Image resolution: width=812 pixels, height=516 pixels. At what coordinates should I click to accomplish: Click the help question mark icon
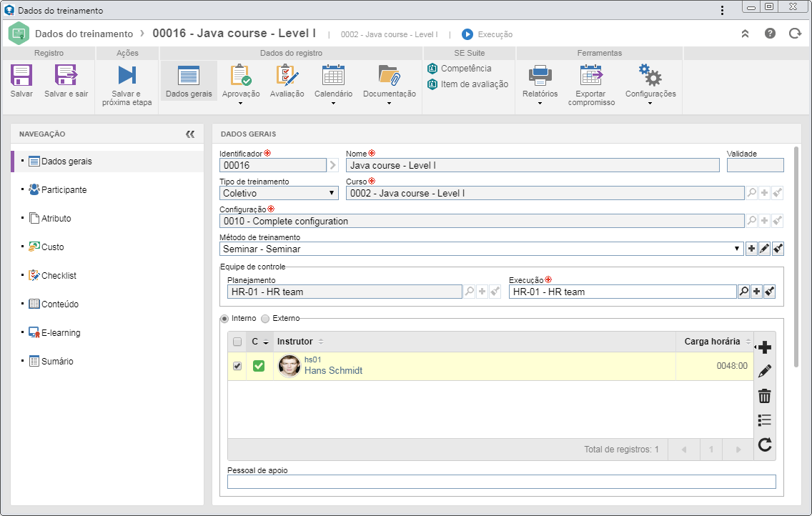770,34
